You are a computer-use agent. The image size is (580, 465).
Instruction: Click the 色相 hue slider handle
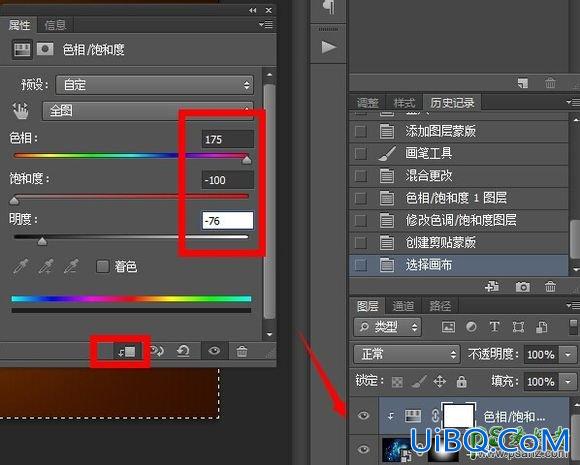point(247,159)
